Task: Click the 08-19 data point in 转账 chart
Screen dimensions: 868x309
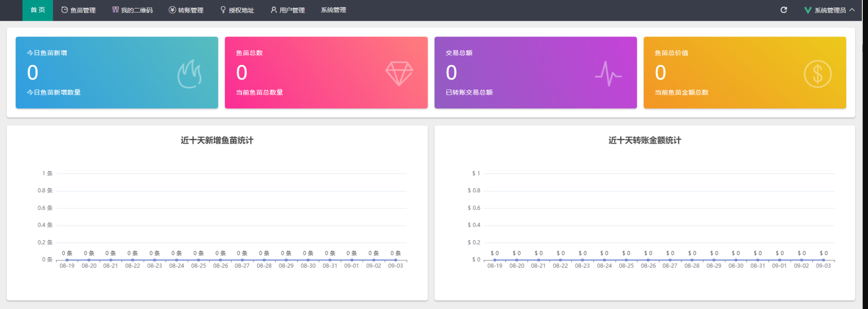Action: pos(495,260)
